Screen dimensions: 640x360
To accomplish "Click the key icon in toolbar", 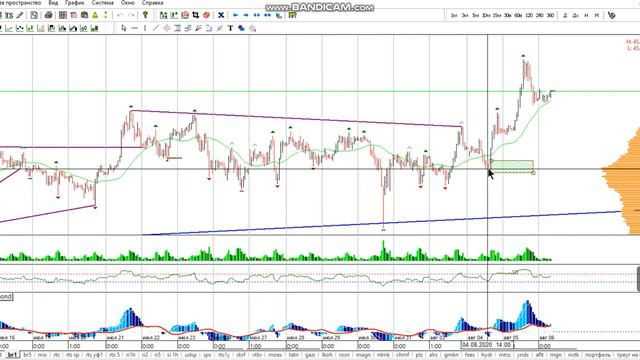I will pyautogui.click(x=145, y=16).
